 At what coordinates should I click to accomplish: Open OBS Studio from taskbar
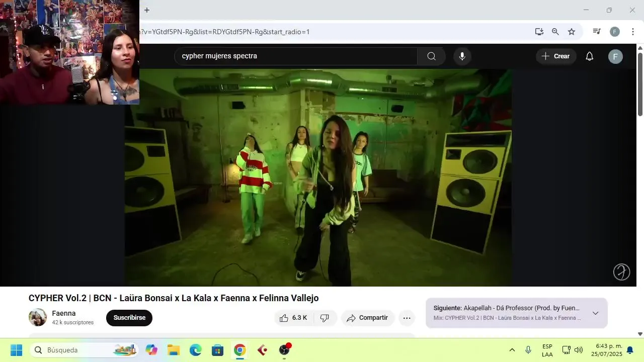point(284,350)
